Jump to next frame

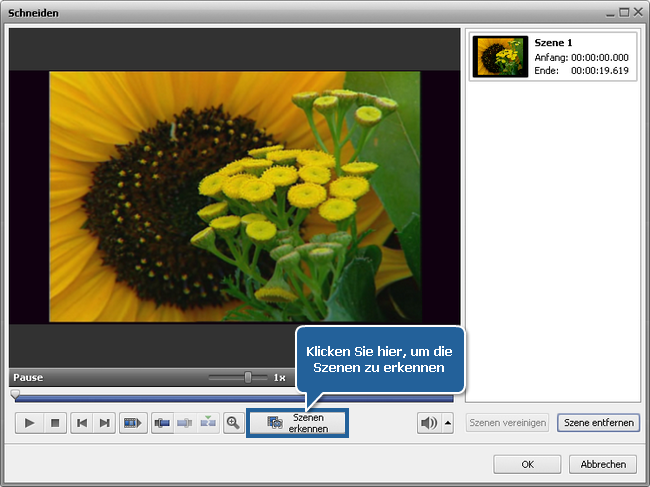(x=104, y=423)
